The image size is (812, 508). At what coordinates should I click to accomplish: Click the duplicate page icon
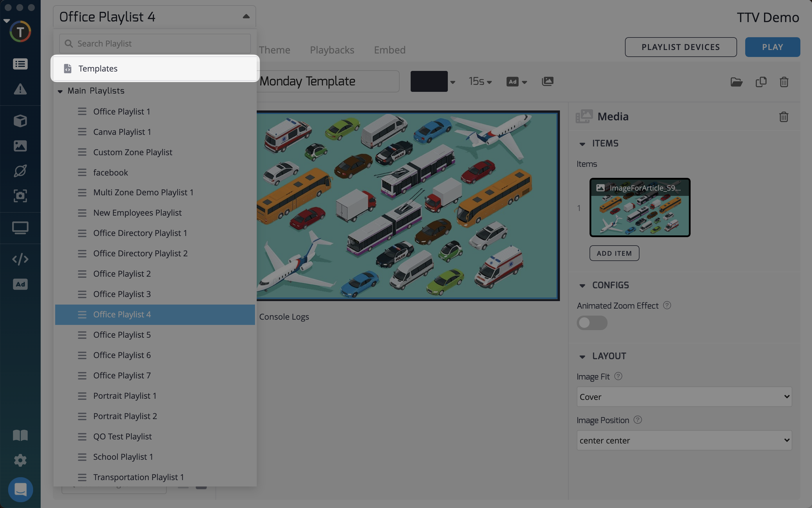(761, 82)
